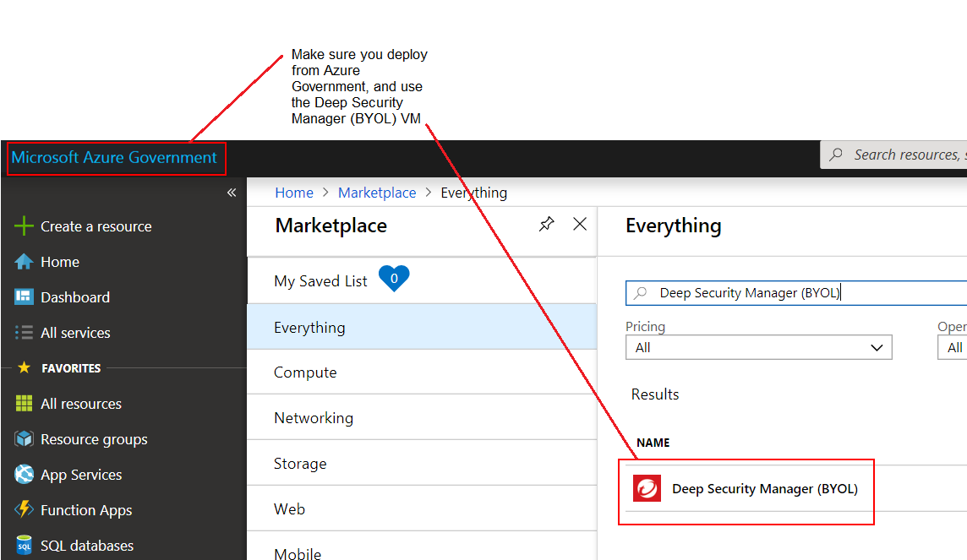Switch to the Networking category
Viewport: 967px width, 560px height.
click(314, 417)
